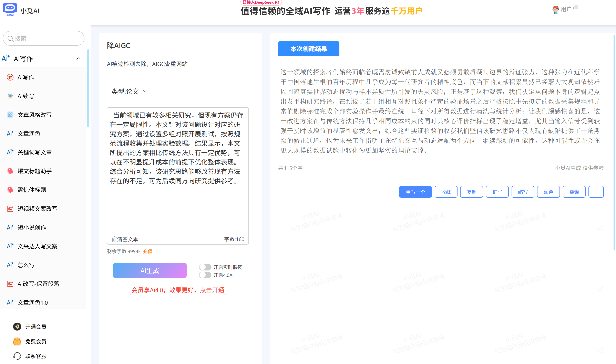
Task: Click 联系客服 headset icon
Action: (x=17, y=356)
